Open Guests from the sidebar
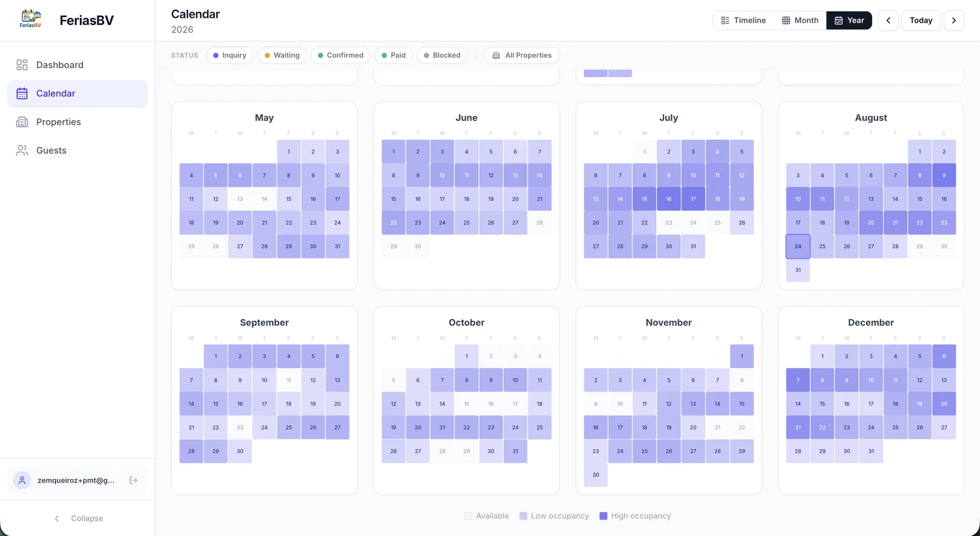Screen dimensions: 980x536 (x=77, y=150)
